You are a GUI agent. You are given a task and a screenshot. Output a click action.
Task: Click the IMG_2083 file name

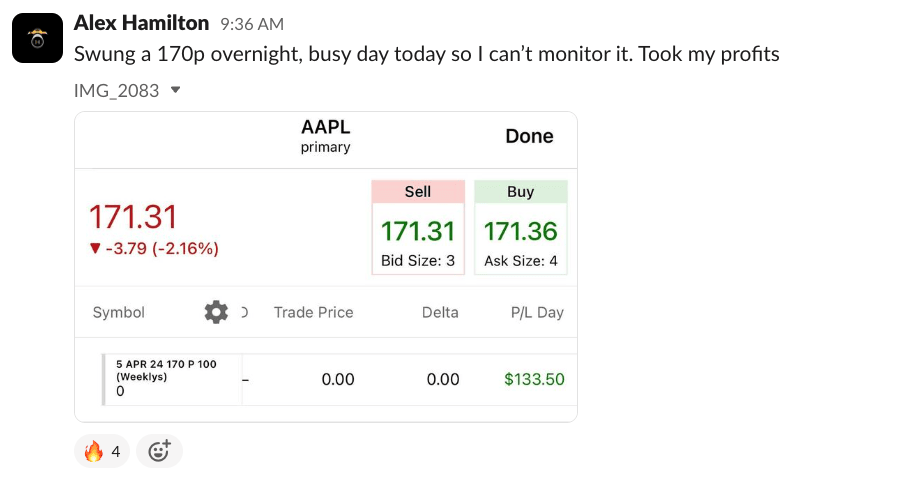[116, 90]
